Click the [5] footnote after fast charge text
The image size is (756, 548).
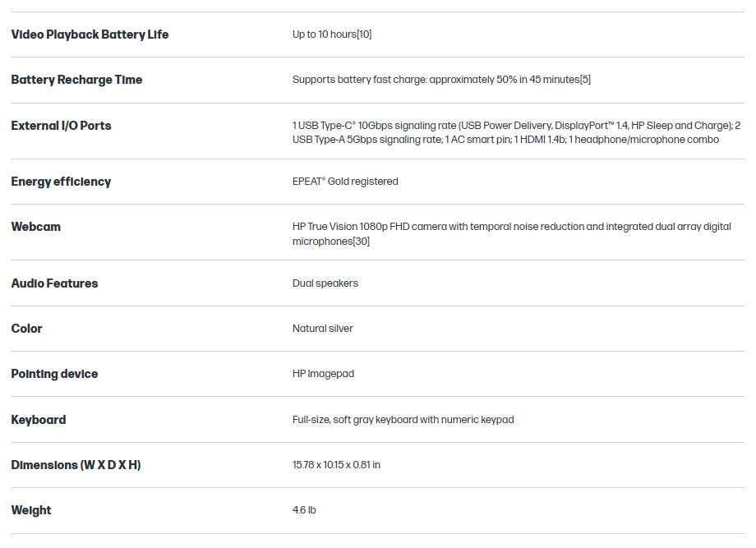(x=585, y=80)
